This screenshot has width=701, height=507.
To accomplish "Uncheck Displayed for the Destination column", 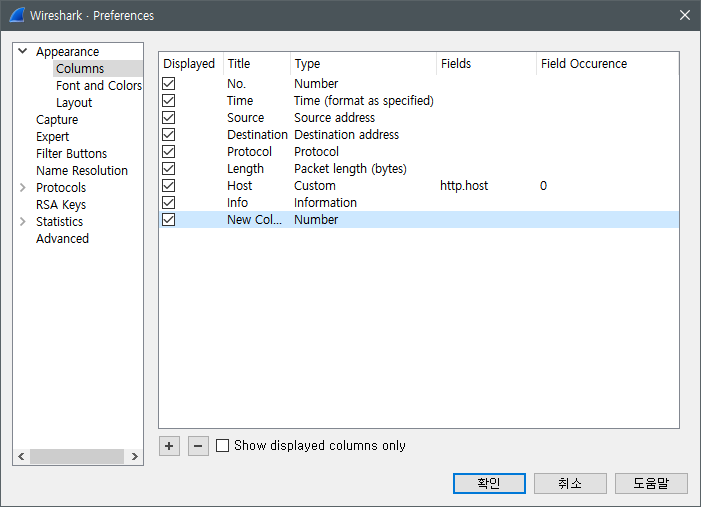I will (169, 135).
